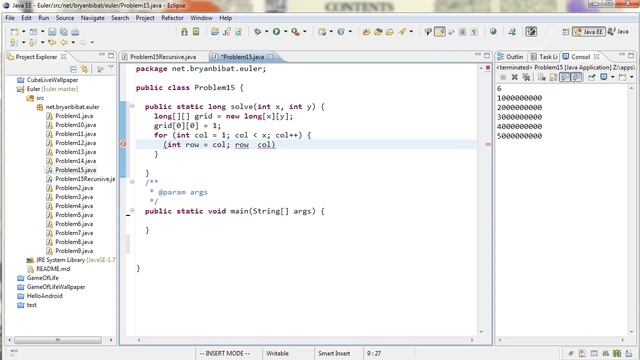This screenshot has height=360, width=640.
Task: Click the Save All toolbar icon
Action: (x=64, y=32)
